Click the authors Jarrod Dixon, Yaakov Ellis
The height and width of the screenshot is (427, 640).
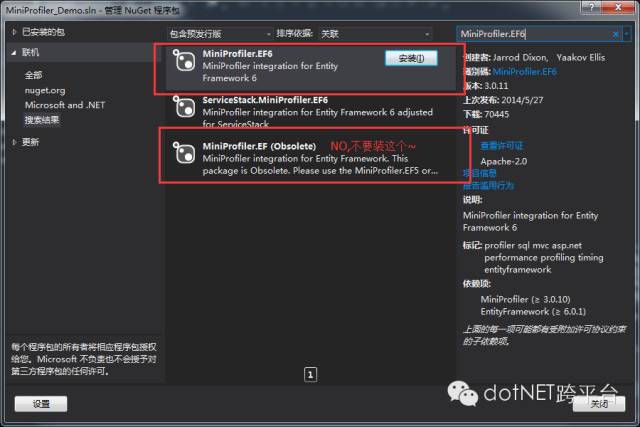point(549,58)
